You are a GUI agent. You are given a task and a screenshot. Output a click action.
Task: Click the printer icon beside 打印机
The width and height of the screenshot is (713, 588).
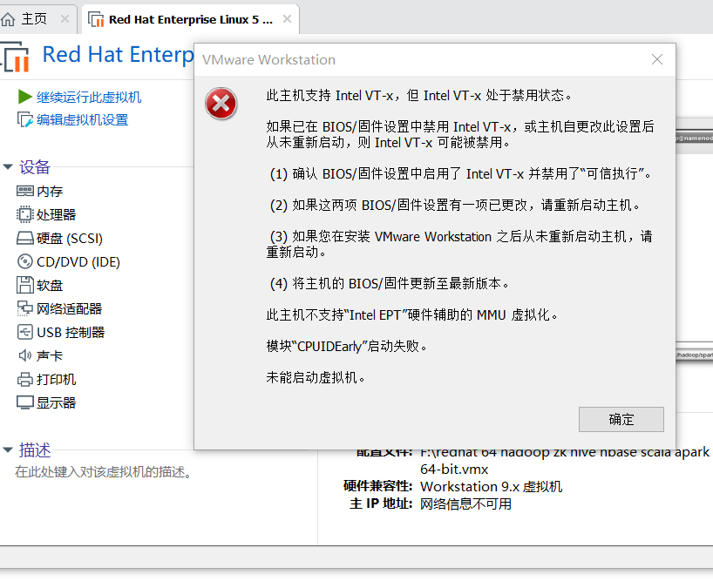25,379
